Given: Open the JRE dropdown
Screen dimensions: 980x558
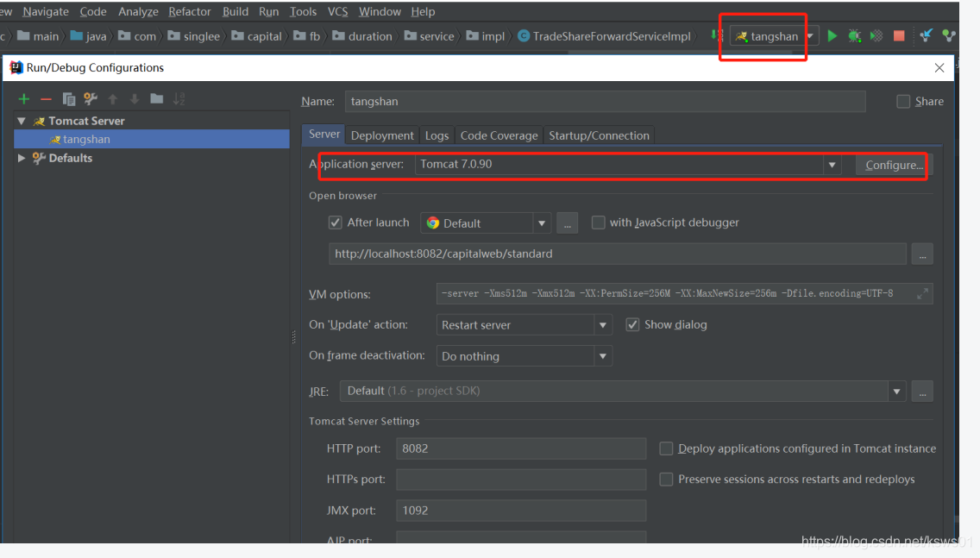Looking at the screenshot, I should [896, 392].
